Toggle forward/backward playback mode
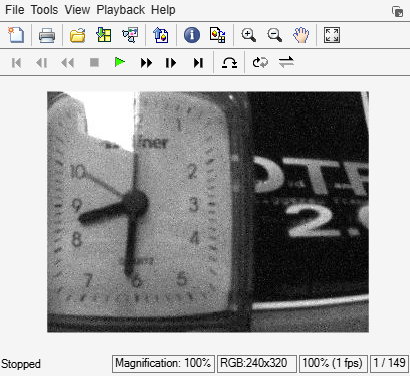410x376 pixels. 286,62
